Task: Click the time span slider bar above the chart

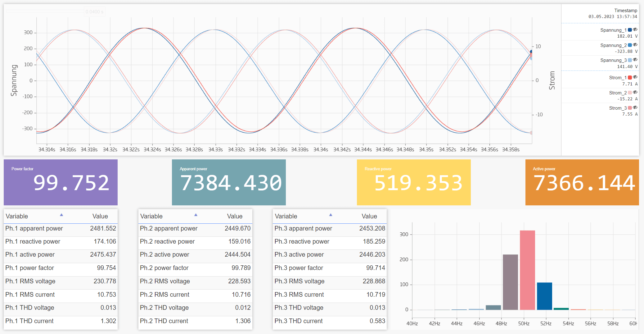Action: click(x=45, y=11)
